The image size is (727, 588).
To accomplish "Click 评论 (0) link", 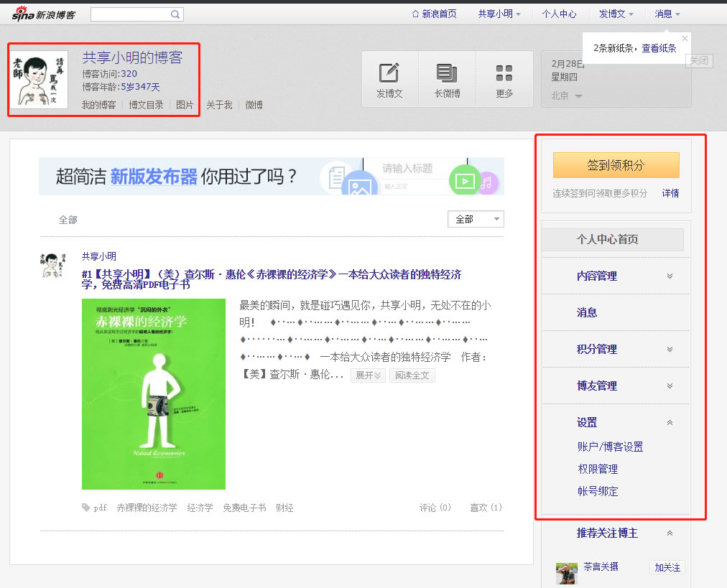I will (x=435, y=508).
